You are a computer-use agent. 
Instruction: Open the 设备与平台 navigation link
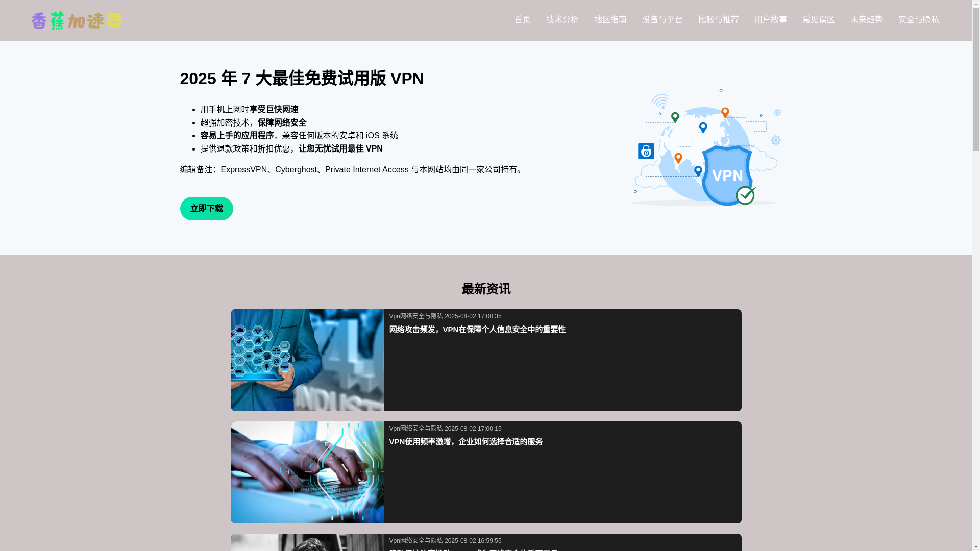[662, 20]
